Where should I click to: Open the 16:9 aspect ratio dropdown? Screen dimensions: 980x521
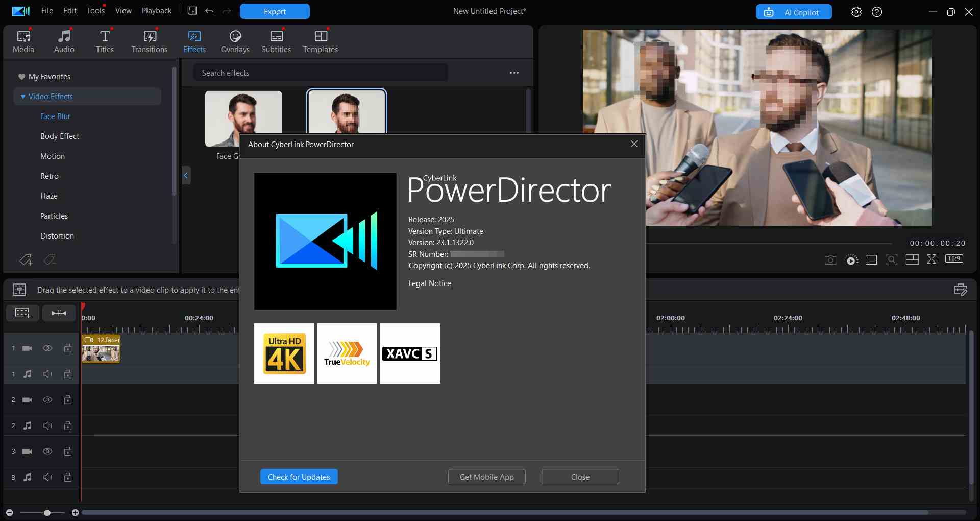click(x=954, y=259)
